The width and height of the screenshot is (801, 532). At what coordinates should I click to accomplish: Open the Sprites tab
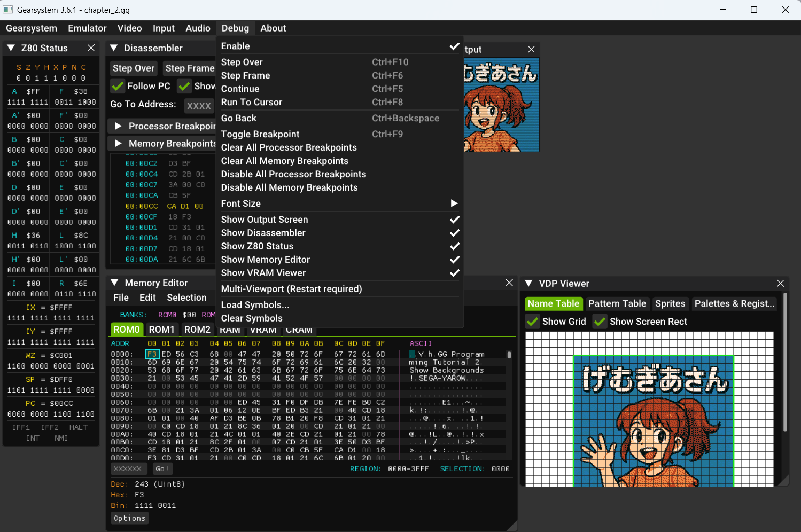(670, 303)
